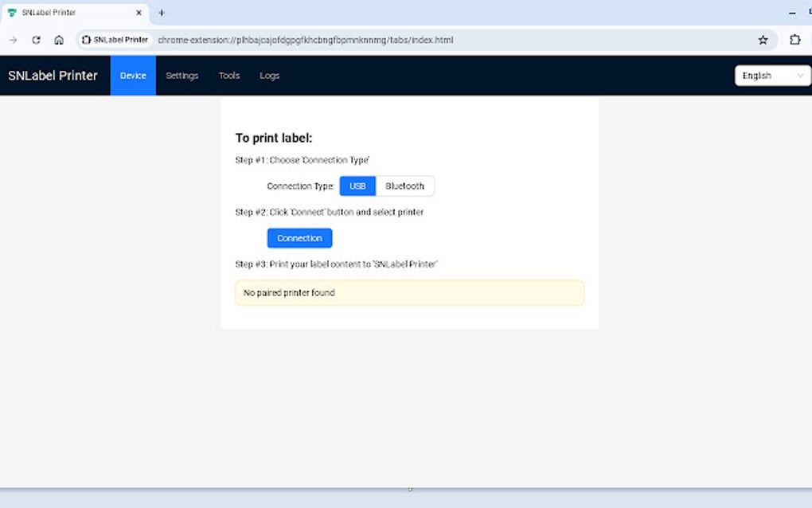
Task: Open the extensions puzzle-piece icon
Action: pyautogui.click(x=794, y=39)
